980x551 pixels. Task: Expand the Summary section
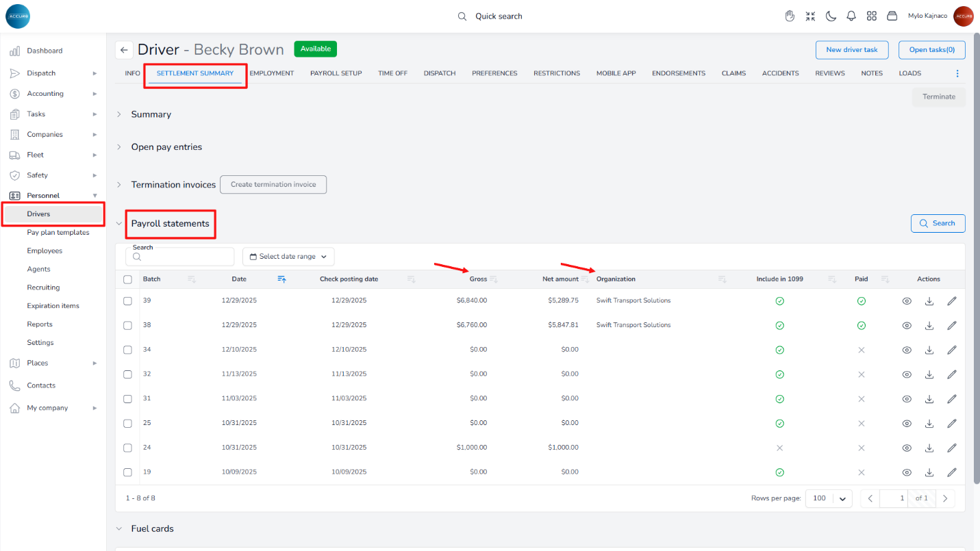(118, 114)
